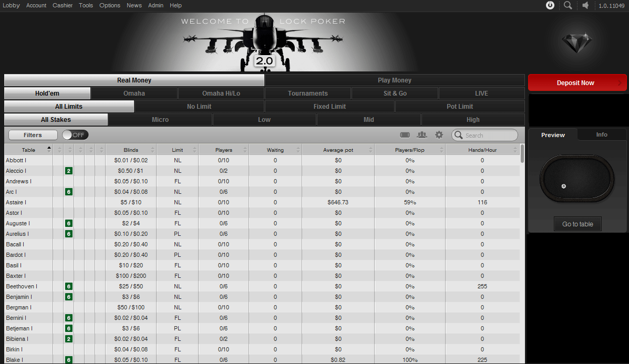Click the 6-seat badge for Bernini I

pos(69,318)
